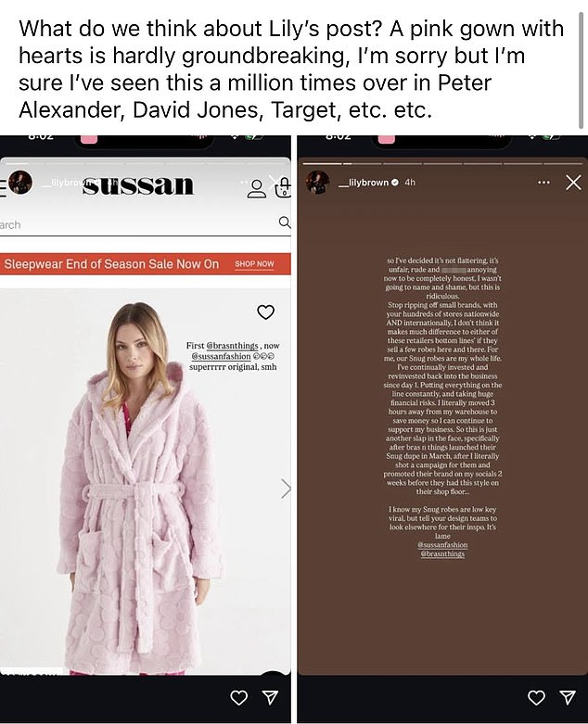This screenshot has height=724, width=588.
Task: Open @brasnthings tag in brown story
Action: tap(442, 553)
